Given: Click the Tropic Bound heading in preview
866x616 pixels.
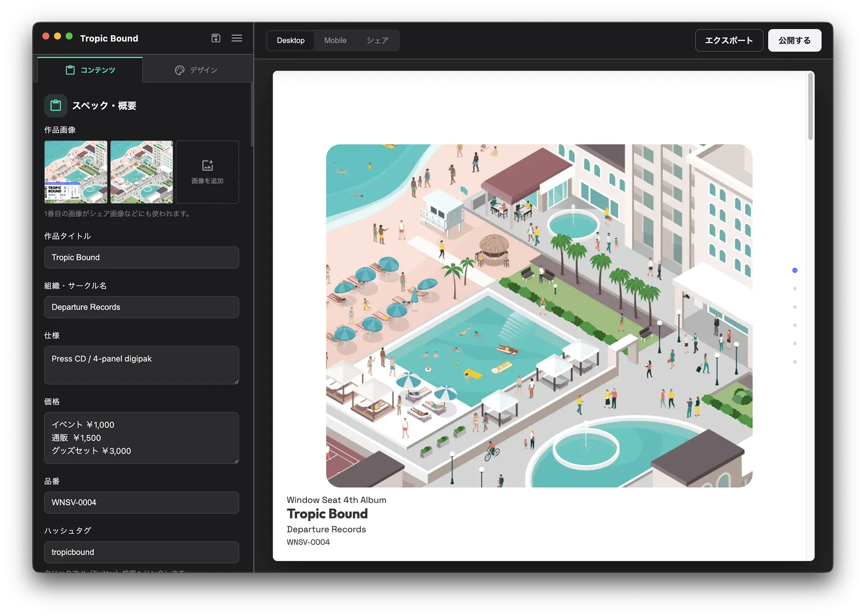Looking at the screenshot, I should [327, 514].
